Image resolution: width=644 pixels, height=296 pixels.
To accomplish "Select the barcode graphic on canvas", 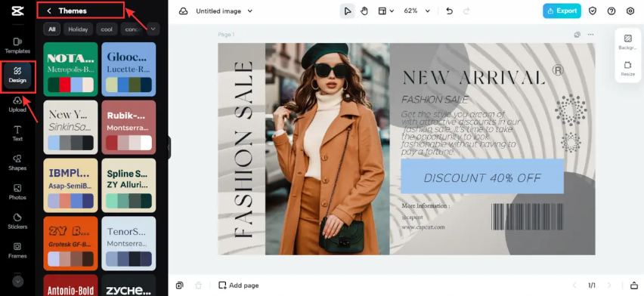I will (x=528, y=217).
